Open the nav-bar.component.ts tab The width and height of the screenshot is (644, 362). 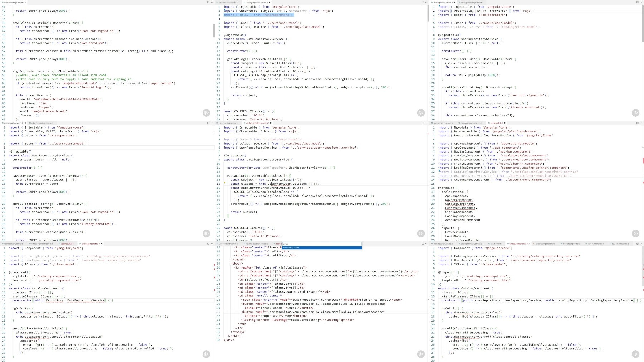(620, 244)
